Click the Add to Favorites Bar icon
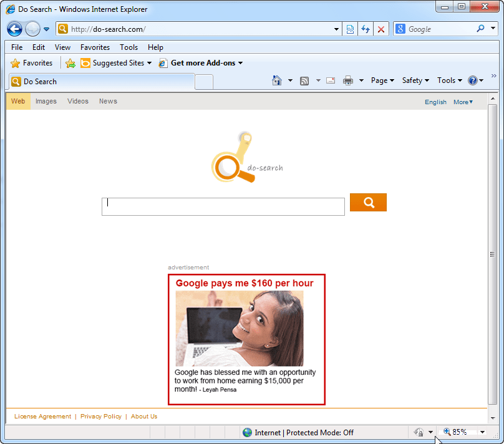This screenshot has height=444, width=504. 70,63
